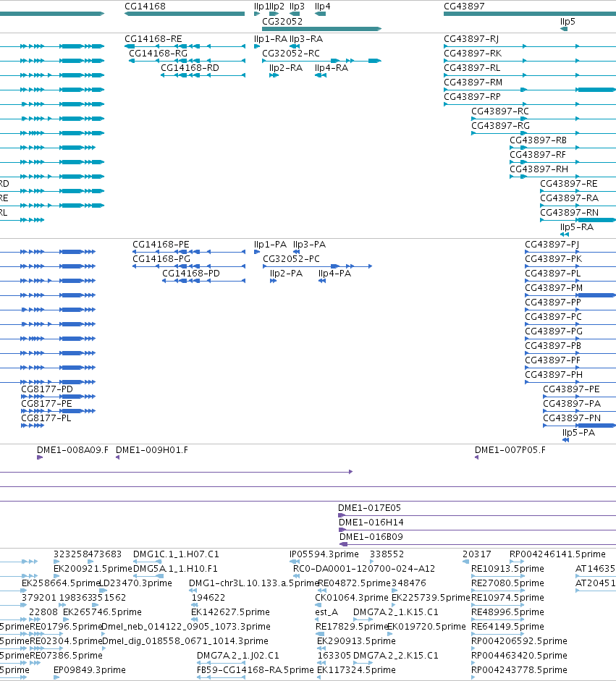Select transcript CG43897-RJ

(471, 39)
